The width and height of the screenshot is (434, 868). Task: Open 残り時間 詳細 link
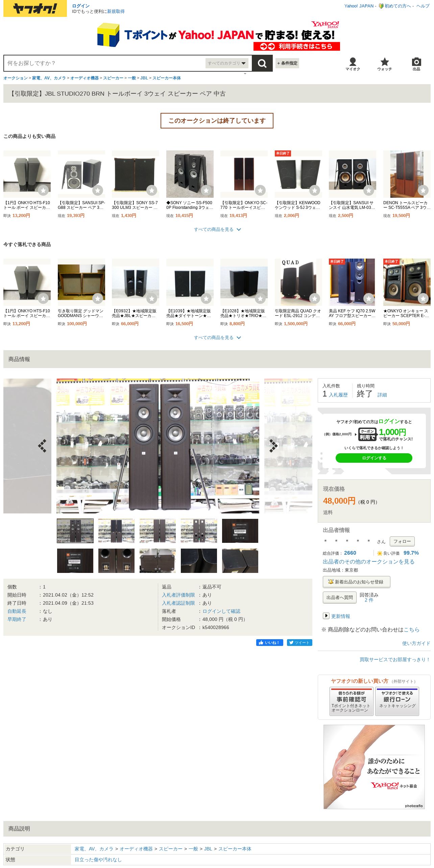382,395
